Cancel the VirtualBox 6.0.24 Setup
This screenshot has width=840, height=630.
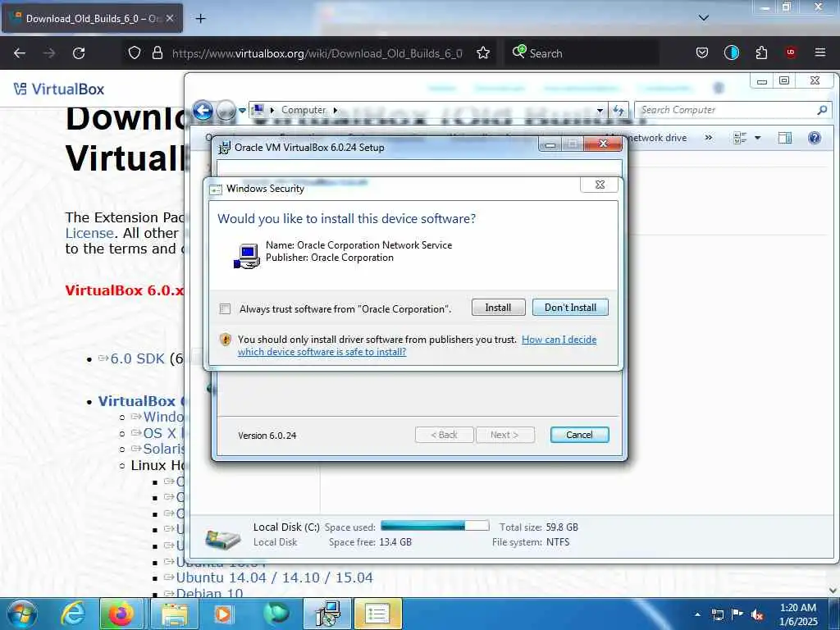click(579, 435)
